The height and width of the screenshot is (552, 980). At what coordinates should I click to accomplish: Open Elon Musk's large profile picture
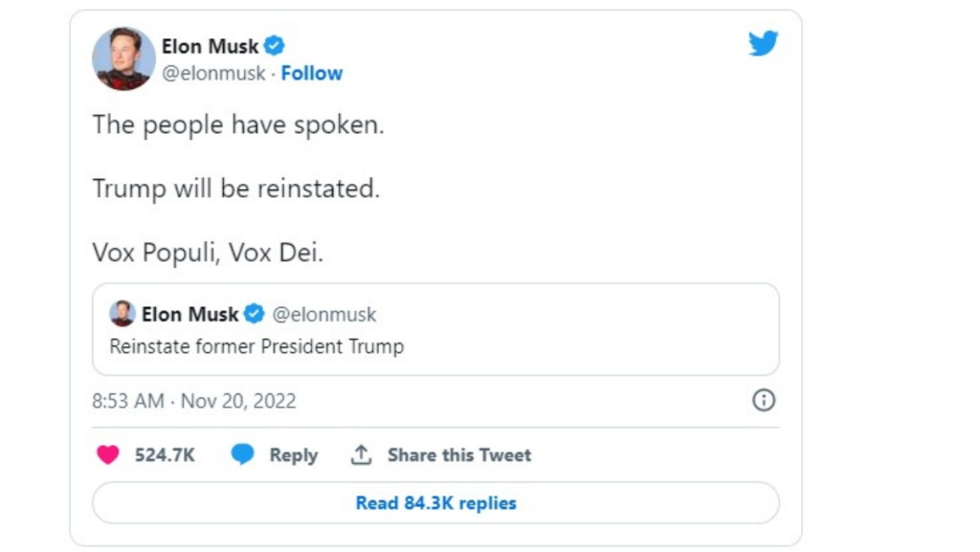pyautogui.click(x=123, y=58)
